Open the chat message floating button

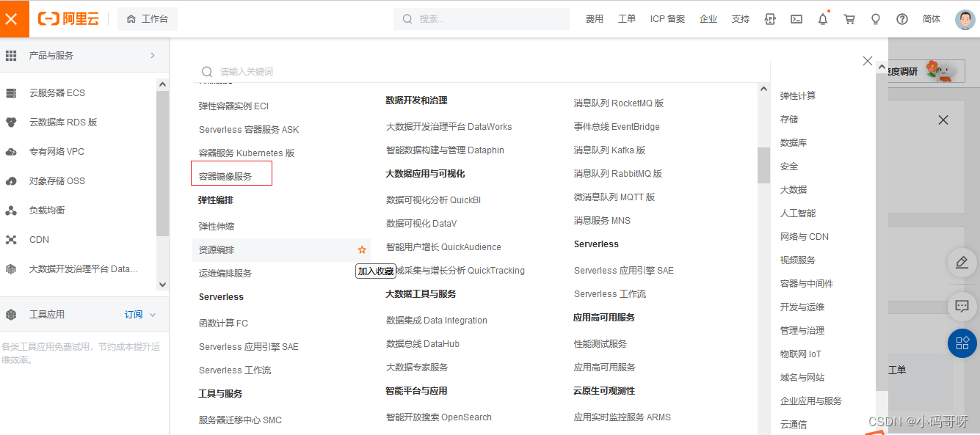pos(962,306)
